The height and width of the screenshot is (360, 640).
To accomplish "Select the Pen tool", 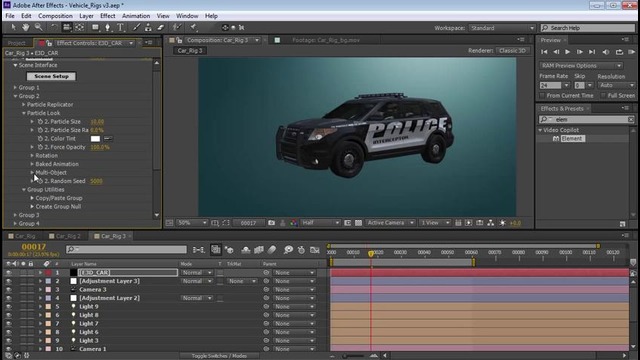I will tap(107, 27).
